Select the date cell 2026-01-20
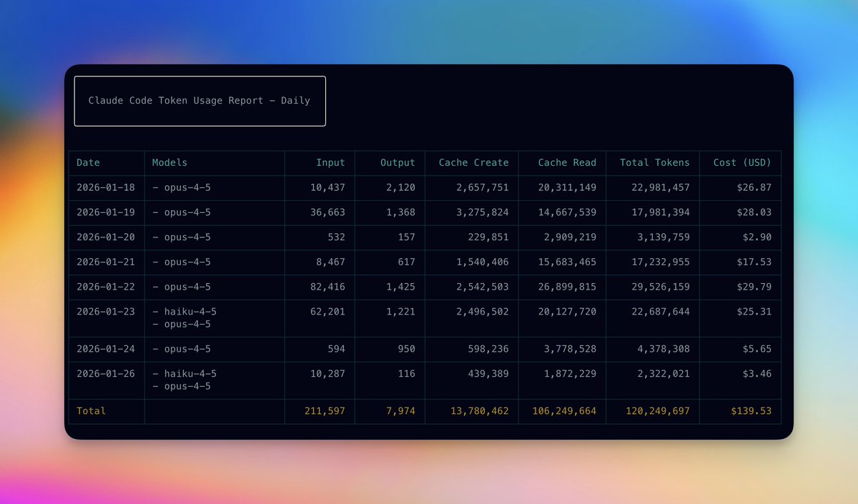Screen dimensions: 858x504 [107, 237]
